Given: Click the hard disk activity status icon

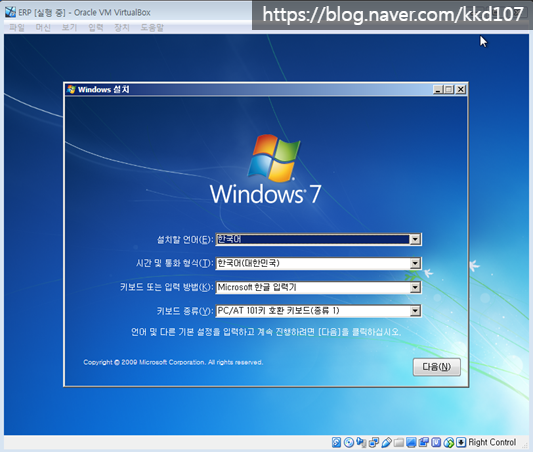Looking at the screenshot, I should coord(337,442).
